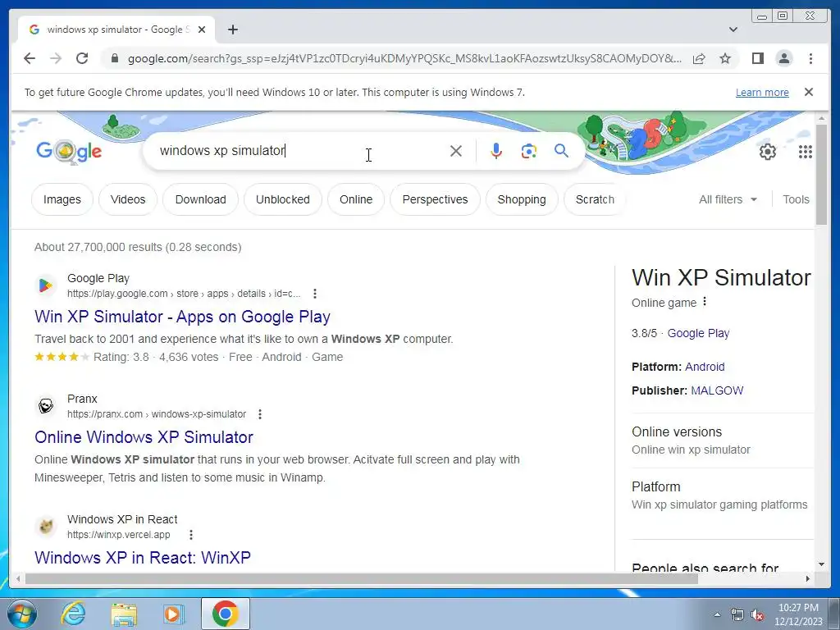Follow the Android platform link
The width and height of the screenshot is (840, 630).
pos(705,367)
